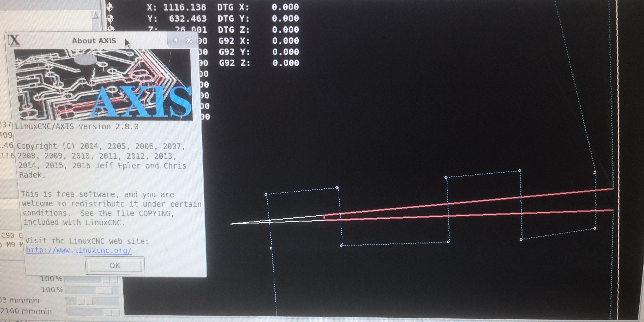Select the Y: 632.463 position readout

pos(177,19)
